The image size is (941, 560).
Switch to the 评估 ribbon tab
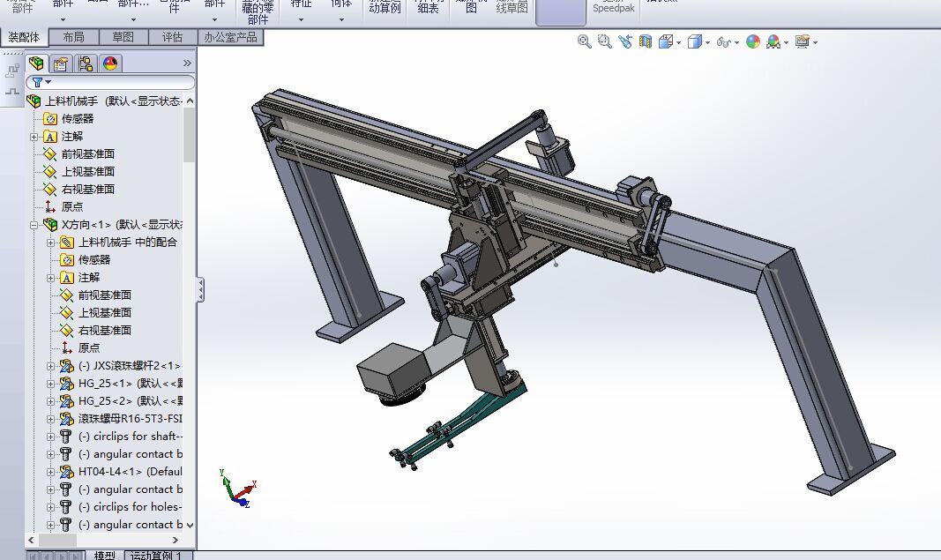point(172,37)
